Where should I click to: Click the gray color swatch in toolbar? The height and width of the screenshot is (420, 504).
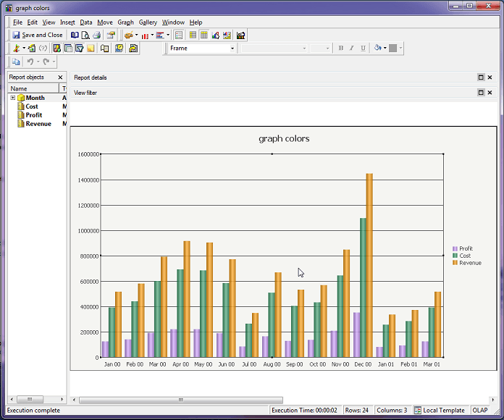393,49
